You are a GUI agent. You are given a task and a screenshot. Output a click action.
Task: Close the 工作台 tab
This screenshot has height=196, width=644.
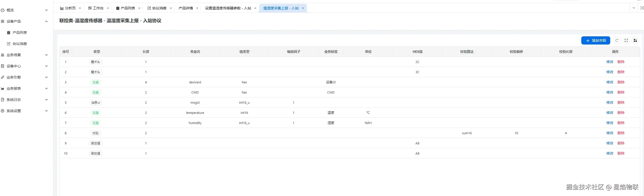click(108, 8)
